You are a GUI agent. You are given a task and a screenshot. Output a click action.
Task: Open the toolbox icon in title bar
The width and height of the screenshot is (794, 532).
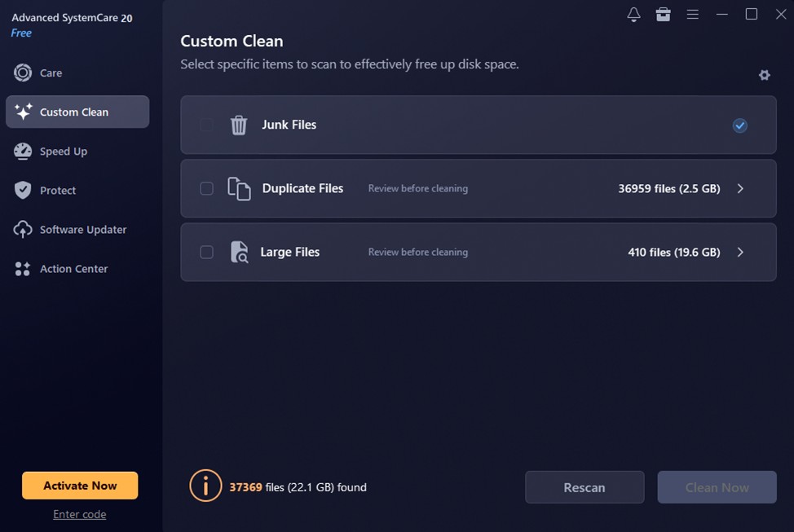pos(663,14)
